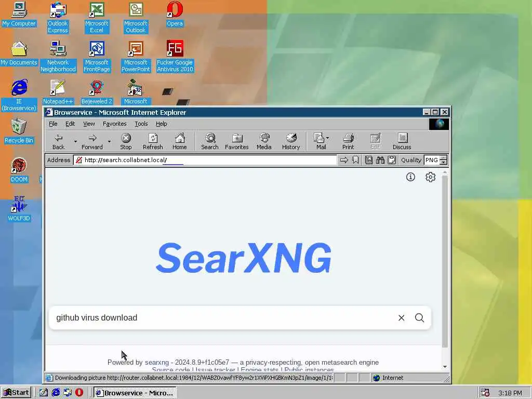Click in the Address bar URL field

205,160
